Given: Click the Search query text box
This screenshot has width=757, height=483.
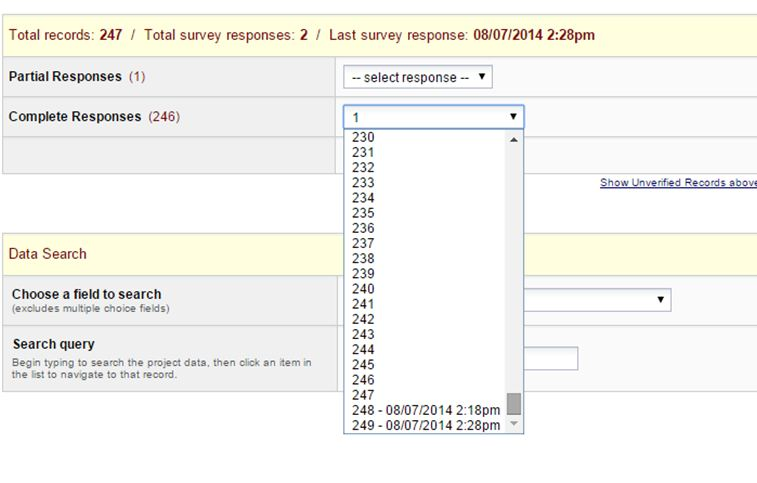Looking at the screenshot, I should 551,358.
